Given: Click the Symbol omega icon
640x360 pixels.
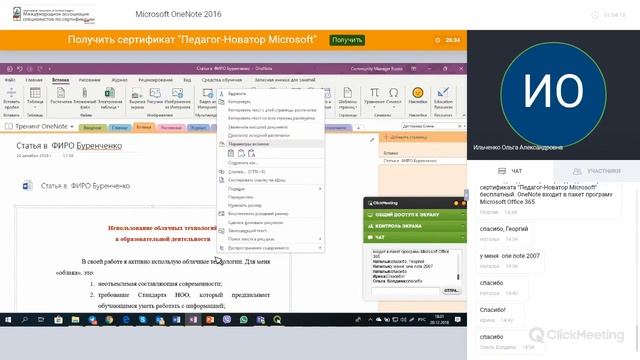Looking at the screenshot, I should [x=393, y=93].
